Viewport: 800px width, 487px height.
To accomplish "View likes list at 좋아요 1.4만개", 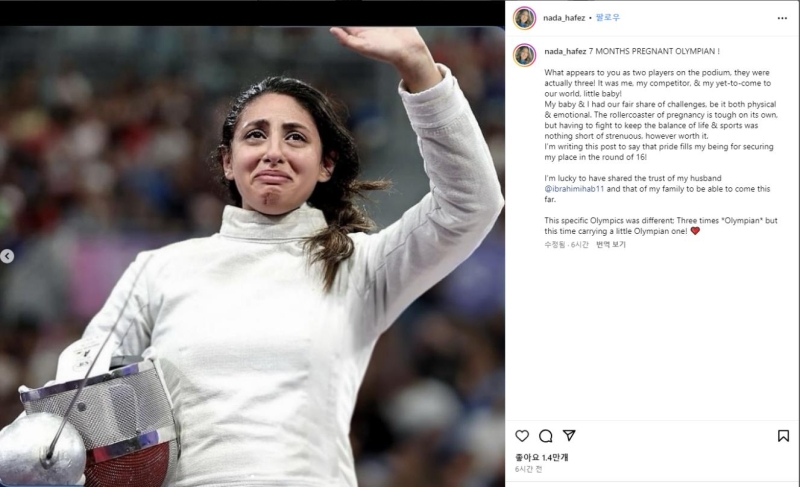I will [541, 457].
